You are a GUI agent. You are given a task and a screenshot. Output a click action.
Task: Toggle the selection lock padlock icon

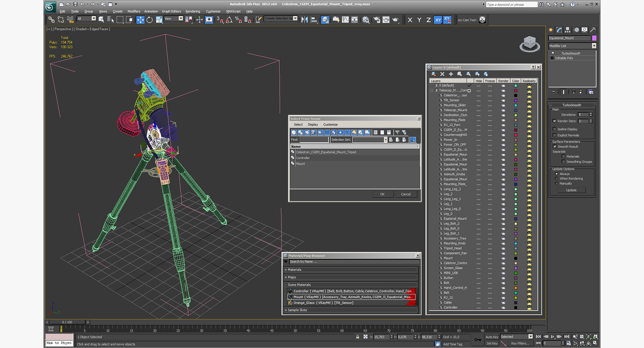(x=358, y=337)
